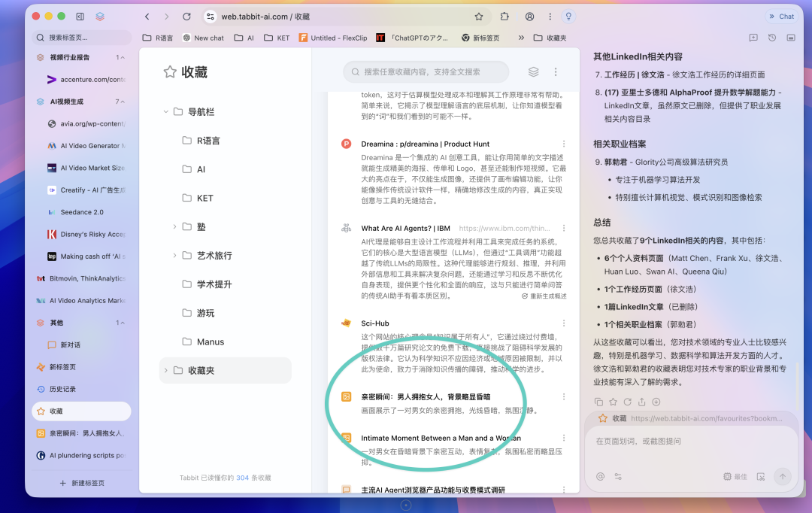Expand the 塾 folder
The image size is (812, 513).
click(x=174, y=226)
